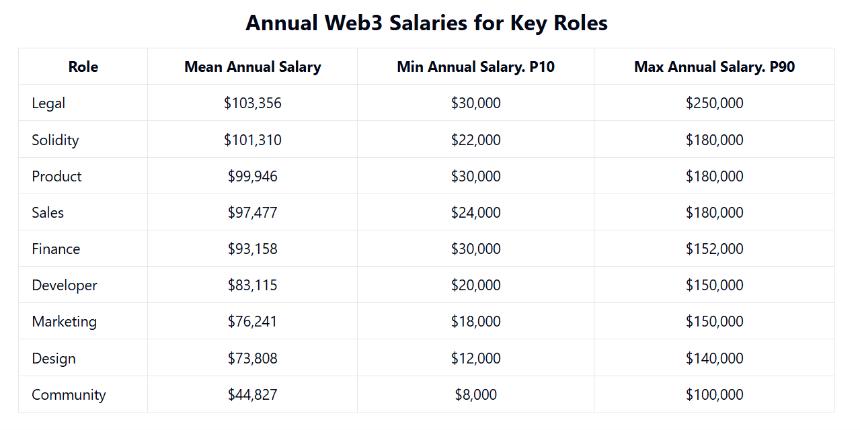
Task: Click the Legal role cell
Action: click(48, 103)
